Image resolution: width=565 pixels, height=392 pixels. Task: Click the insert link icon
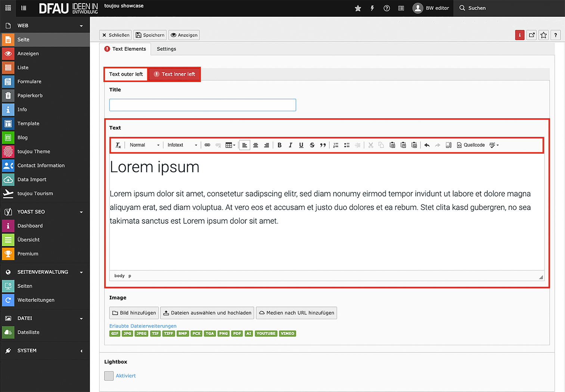click(207, 145)
